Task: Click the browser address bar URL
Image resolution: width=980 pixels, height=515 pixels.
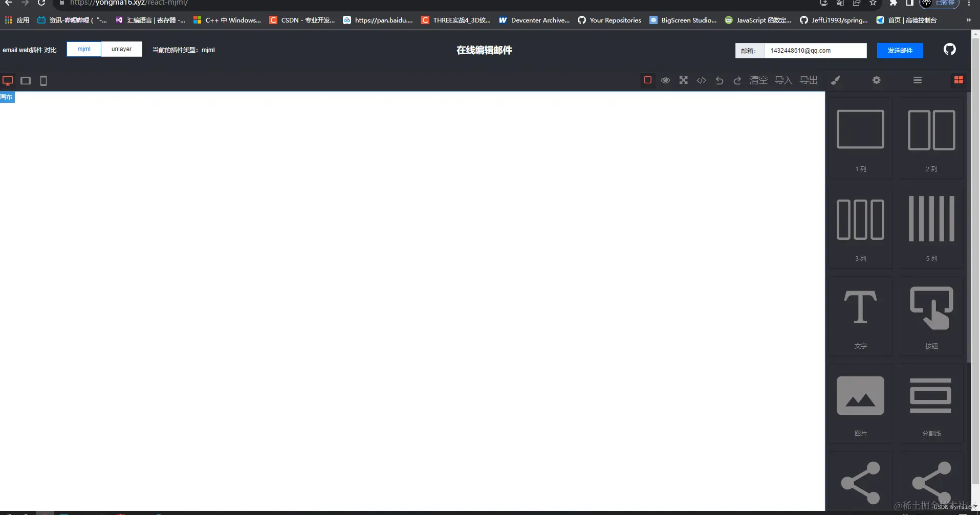Action: [129, 3]
